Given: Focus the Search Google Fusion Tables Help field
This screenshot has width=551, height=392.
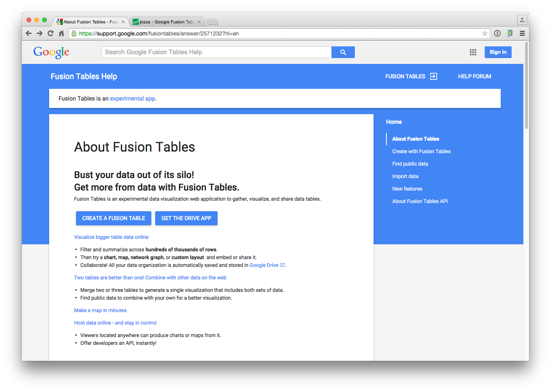Looking at the screenshot, I should 216,52.
